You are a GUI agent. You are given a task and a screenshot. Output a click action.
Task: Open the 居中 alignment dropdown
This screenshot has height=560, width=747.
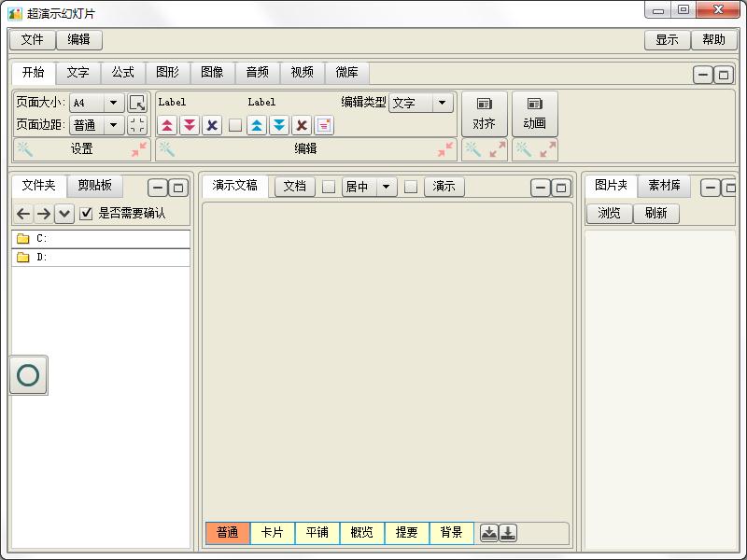387,187
